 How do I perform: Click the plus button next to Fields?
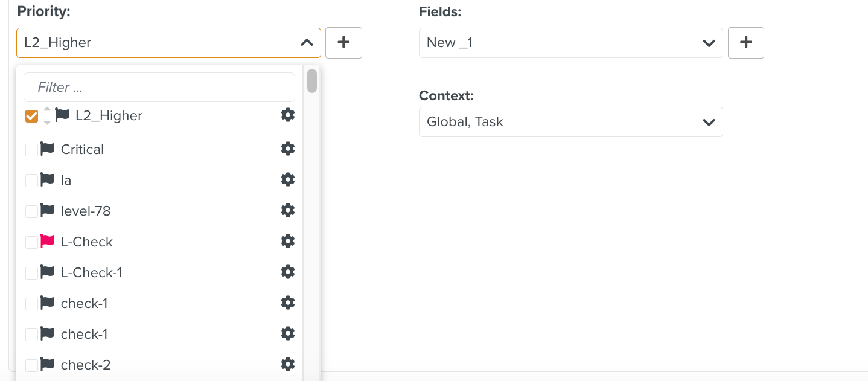coord(745,43)
